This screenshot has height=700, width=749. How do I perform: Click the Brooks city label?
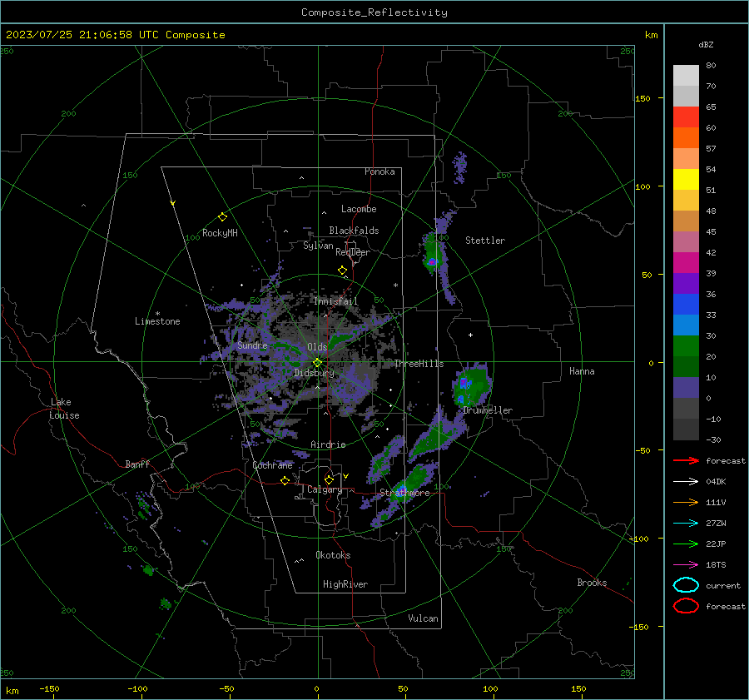click(592, 583)
